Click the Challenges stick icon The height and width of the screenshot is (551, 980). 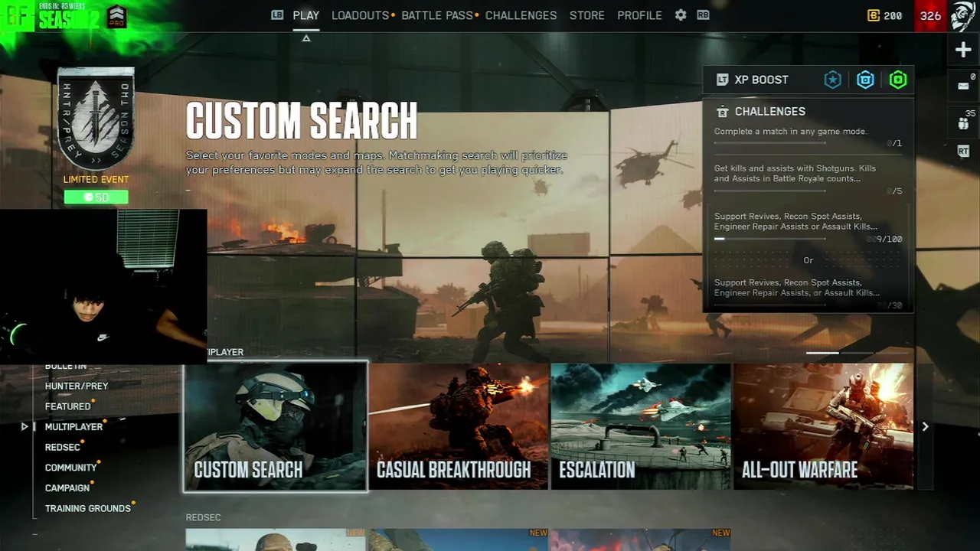tap(722, 112)
